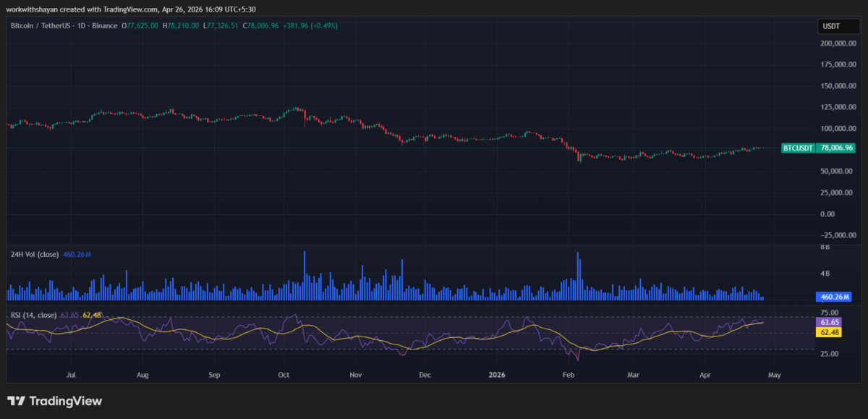This screenshot has width=868, height=419.
Task: Click the tallest volume bar in early February
Action: click(x=578, y=275)
